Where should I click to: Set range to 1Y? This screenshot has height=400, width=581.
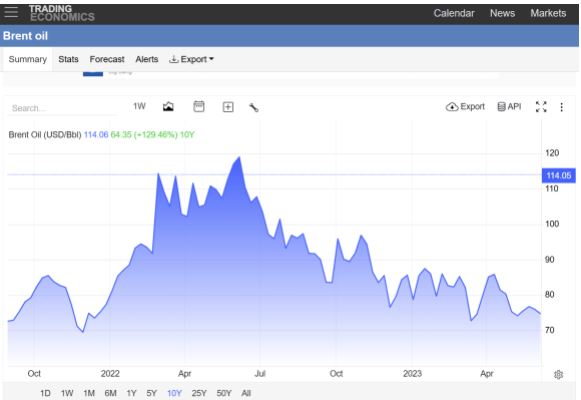[x=132, y=393]
